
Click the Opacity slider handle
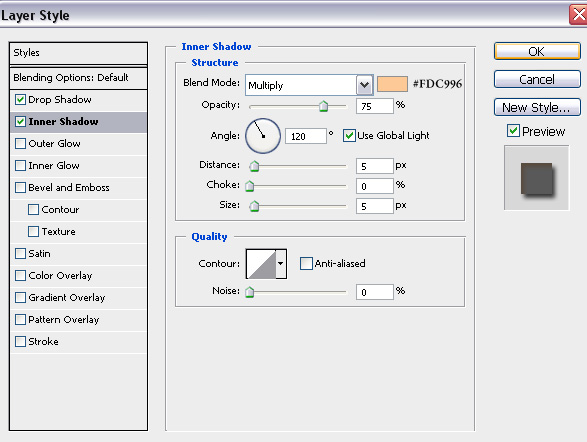(323, 107)
